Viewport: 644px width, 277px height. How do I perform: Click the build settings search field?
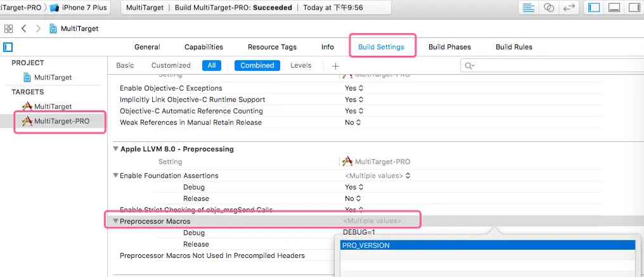click(552, 66)
